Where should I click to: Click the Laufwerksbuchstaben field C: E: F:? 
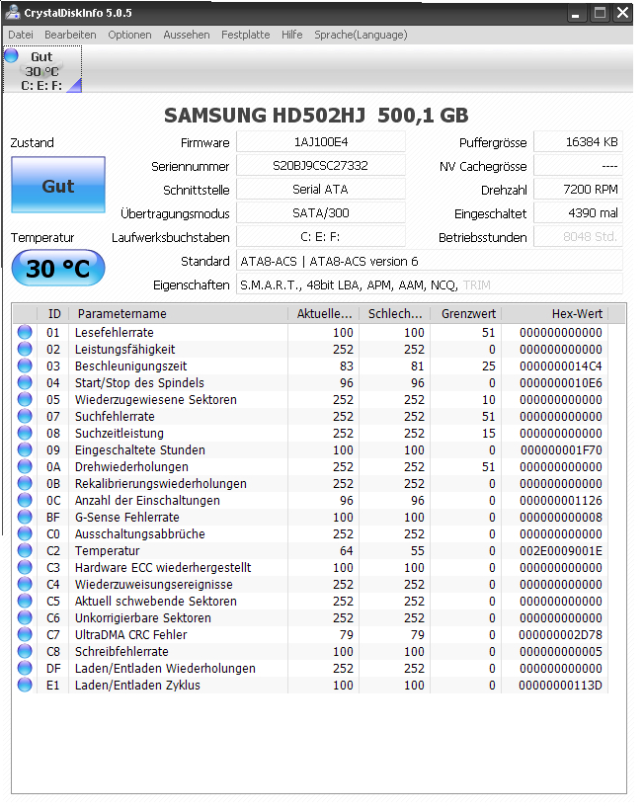(x=321, y=237)
